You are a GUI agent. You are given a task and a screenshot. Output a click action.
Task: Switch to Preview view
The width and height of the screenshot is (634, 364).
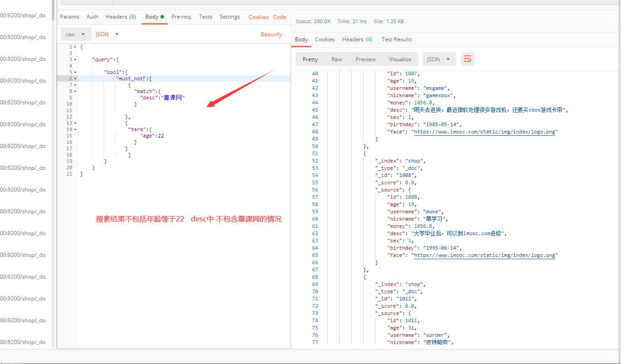click(366, 59)
